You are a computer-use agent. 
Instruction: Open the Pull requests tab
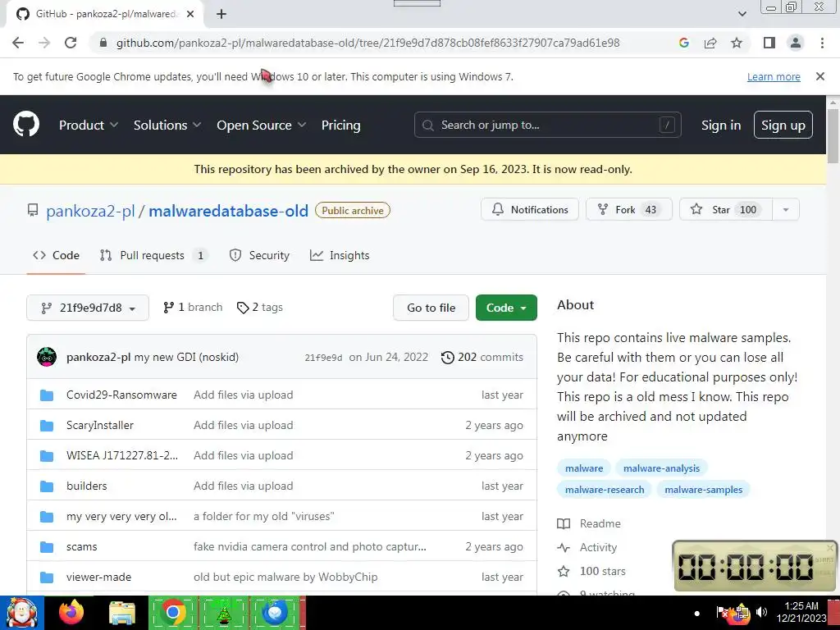[x=153, y=256]
